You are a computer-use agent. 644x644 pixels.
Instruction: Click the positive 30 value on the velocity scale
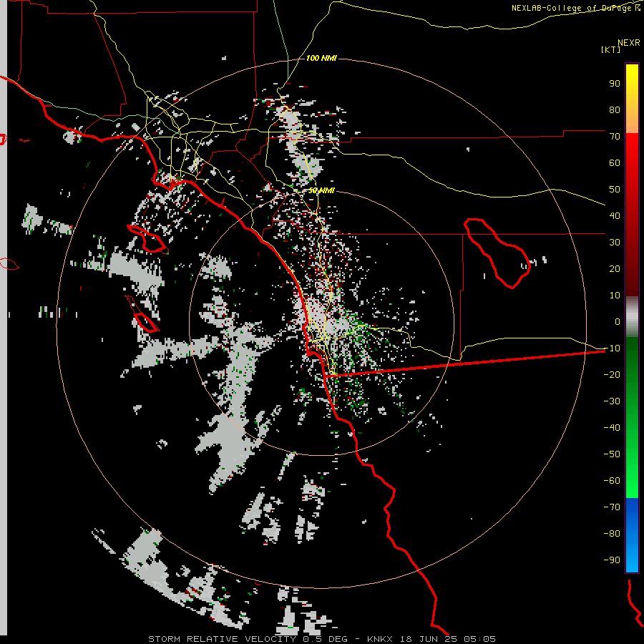pos(615,243)
